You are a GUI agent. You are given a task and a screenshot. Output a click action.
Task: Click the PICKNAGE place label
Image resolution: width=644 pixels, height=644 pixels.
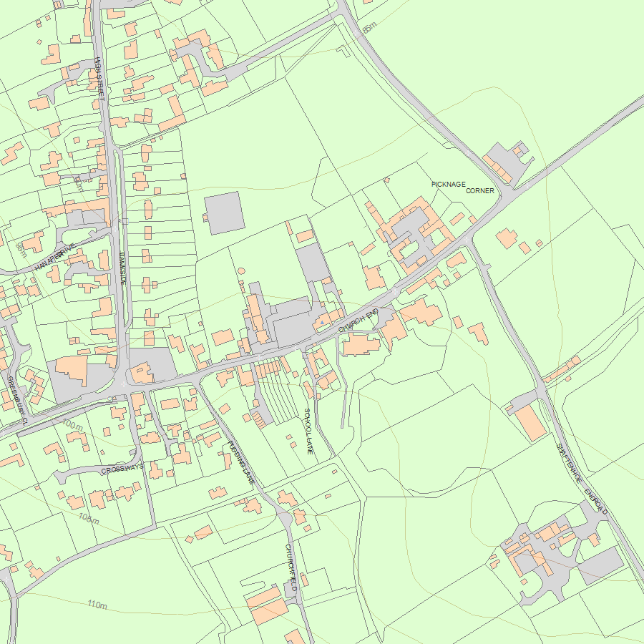point(449,185)
